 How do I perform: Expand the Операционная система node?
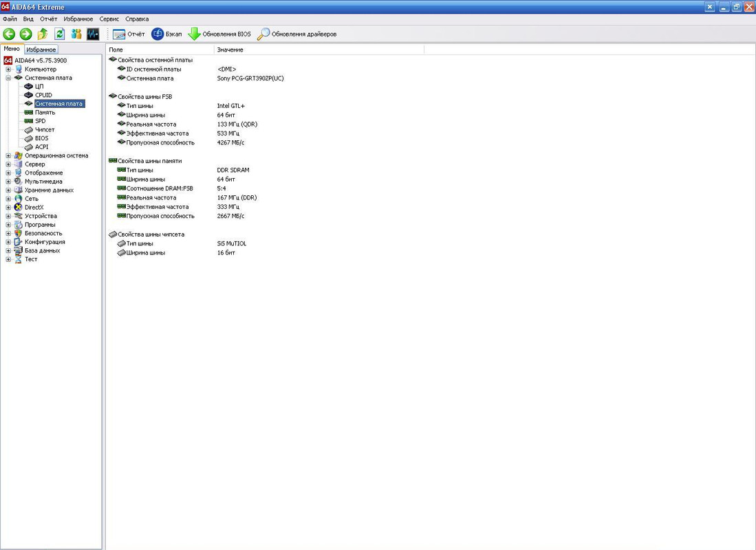pos(8,155)
